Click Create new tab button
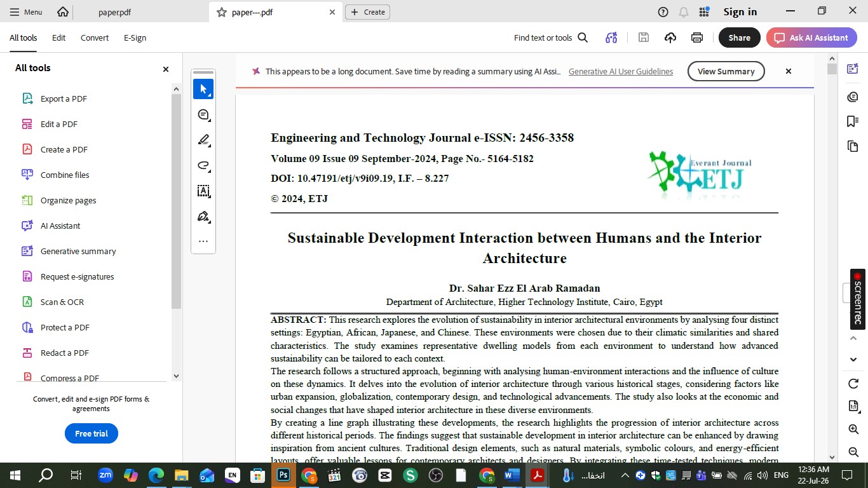This screenshot has width=868, height=488. pyautogui.click(x=367, y=11)
